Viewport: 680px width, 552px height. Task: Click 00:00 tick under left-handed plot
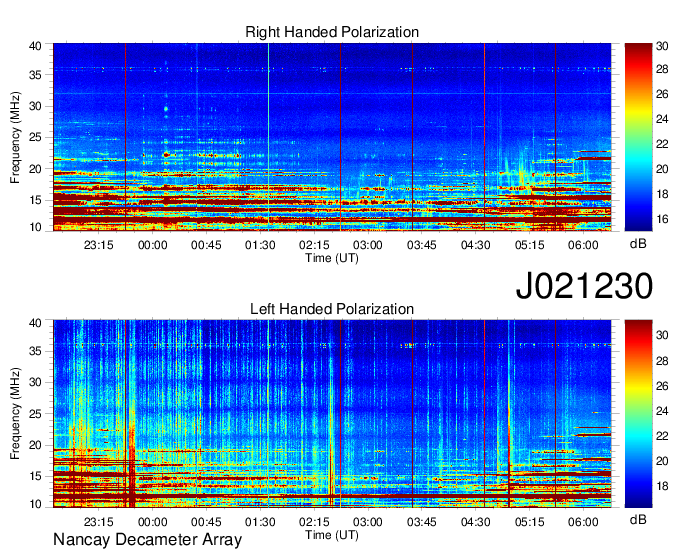tap(152, 522)
